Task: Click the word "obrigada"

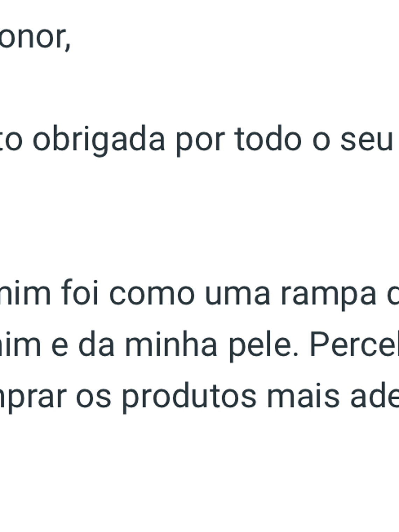Action: pos(98,140)
